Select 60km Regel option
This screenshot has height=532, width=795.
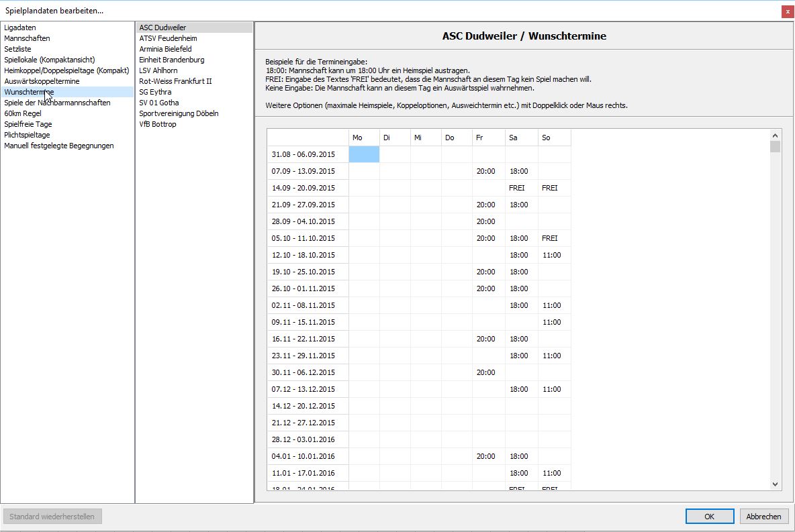coord(23,113)
